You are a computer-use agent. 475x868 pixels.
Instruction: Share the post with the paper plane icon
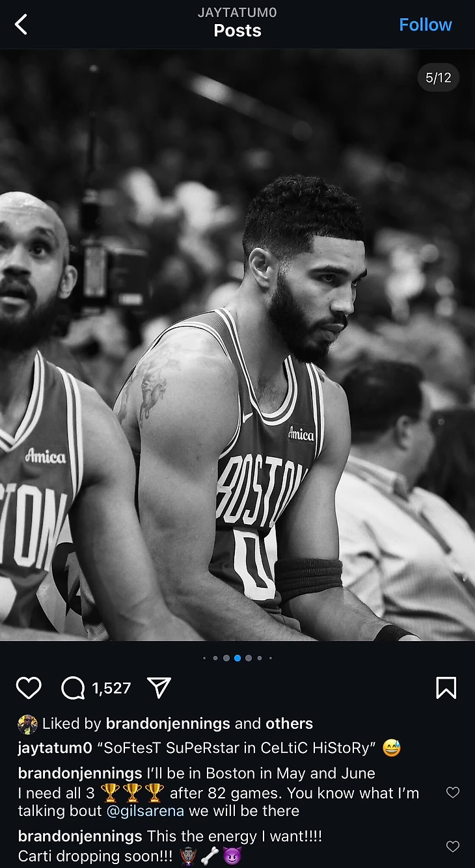tap(159, 687)
